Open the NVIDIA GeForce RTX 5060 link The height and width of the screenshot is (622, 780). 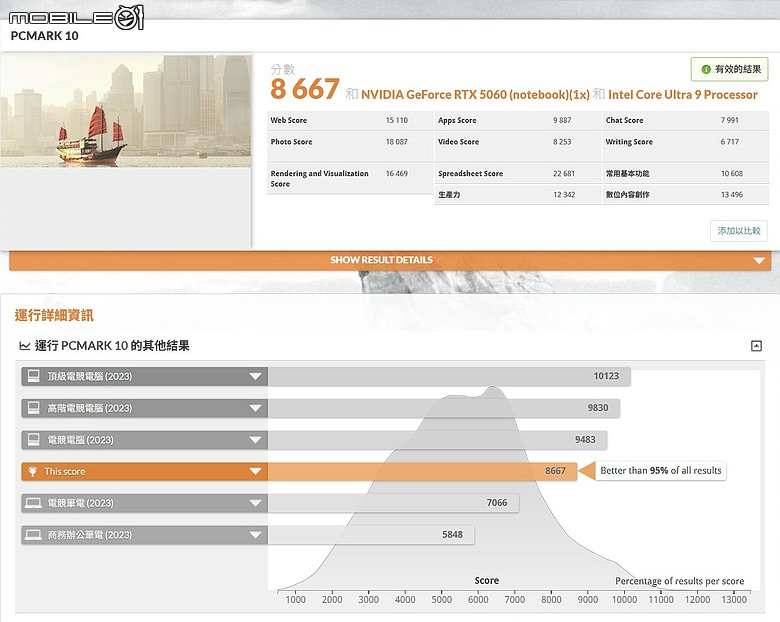(x=475, y=95)
